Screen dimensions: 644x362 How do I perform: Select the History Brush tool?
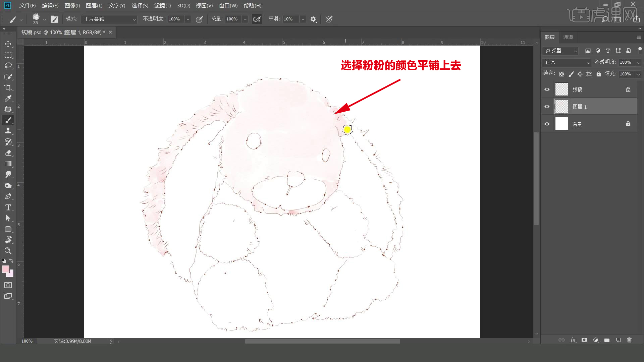(x=8, y=142)
